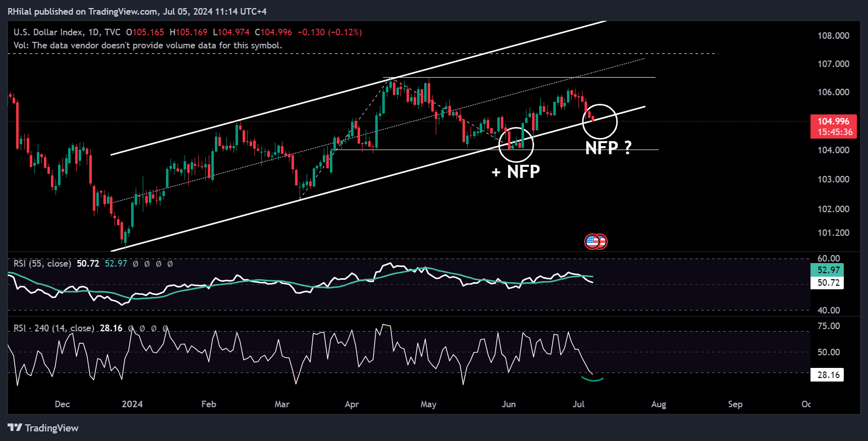Click the Jun label on time axis
Viewport: 868px width, 441px height.
pyautogui.click(x=508, y=404)
